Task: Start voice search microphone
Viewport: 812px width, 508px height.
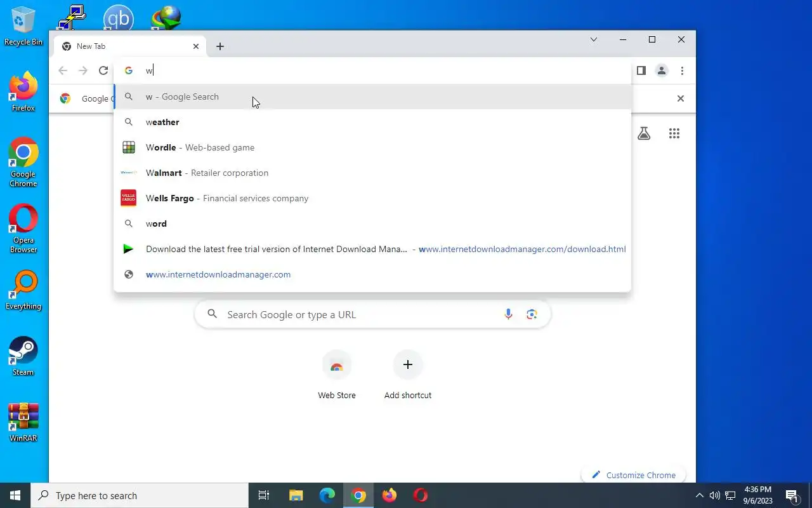Action: [x=508, y=314]
